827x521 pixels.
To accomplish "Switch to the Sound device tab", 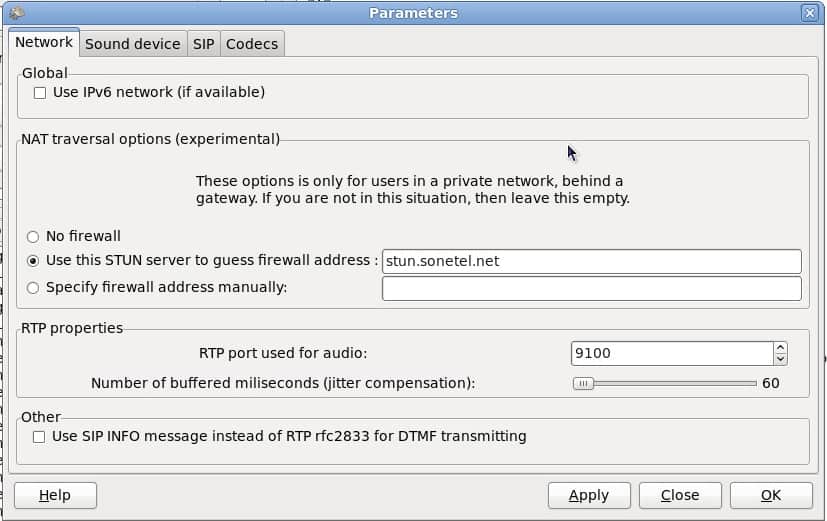I will coord(132,44).
